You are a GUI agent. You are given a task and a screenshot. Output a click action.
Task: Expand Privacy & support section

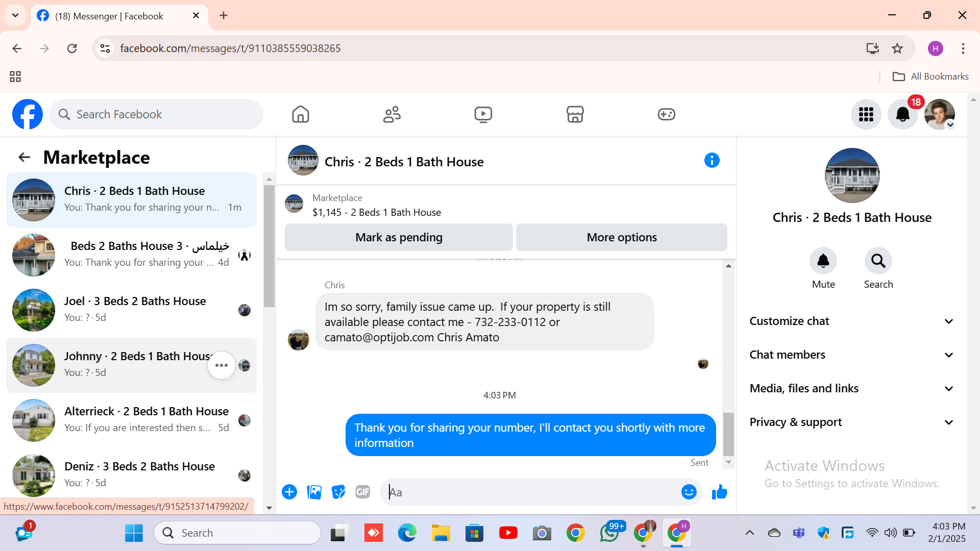[851, 422]
